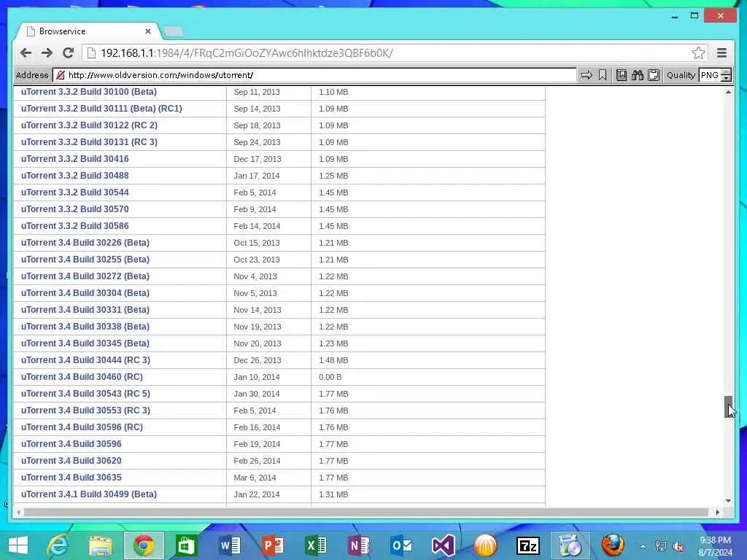Viewport: 747px width, 560px height.
Task: Open uTorrent 3.4 Build 30331 (Beta) link
Action: tap(85, 309)
